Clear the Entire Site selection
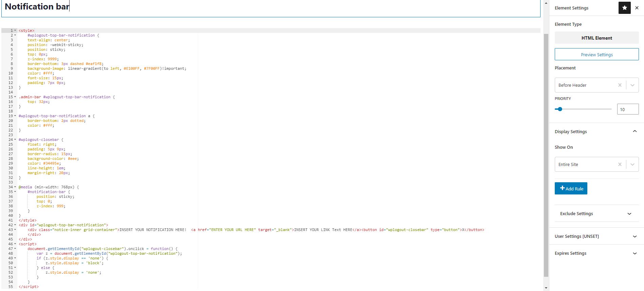The width and height of the screenshot is (644, 291). click(620, 164)
